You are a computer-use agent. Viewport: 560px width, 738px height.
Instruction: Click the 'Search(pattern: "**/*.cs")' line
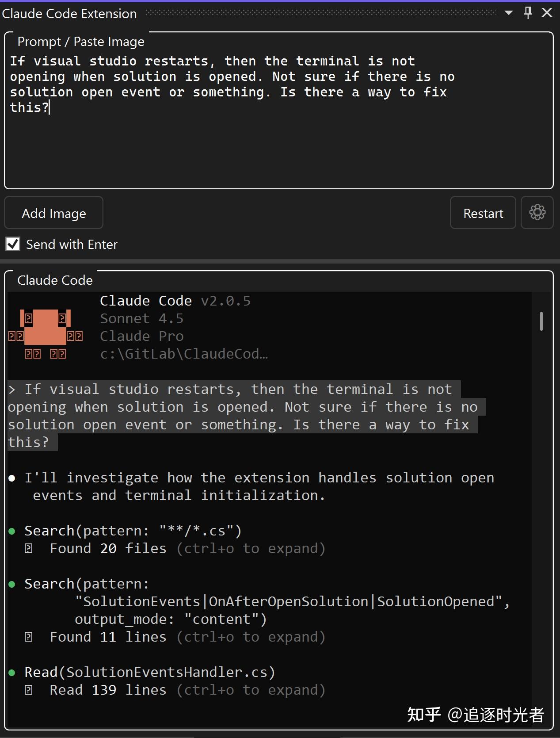133,531
